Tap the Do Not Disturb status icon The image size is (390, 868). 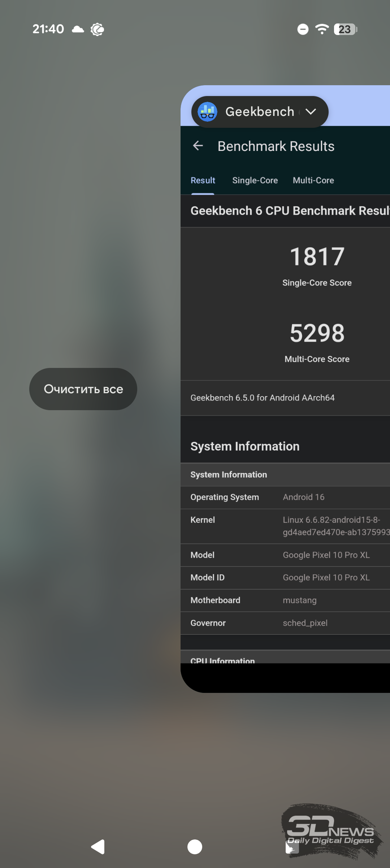click(303, 29)
